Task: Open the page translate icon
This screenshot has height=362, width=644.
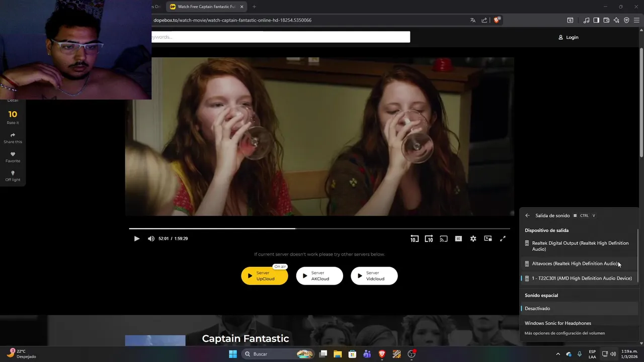Action: click(x=473, y=20)
